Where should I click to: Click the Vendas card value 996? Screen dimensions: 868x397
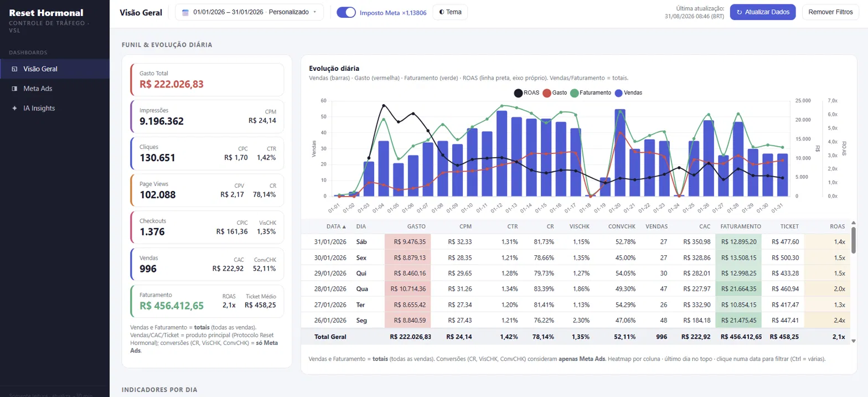tap(148, 269)
